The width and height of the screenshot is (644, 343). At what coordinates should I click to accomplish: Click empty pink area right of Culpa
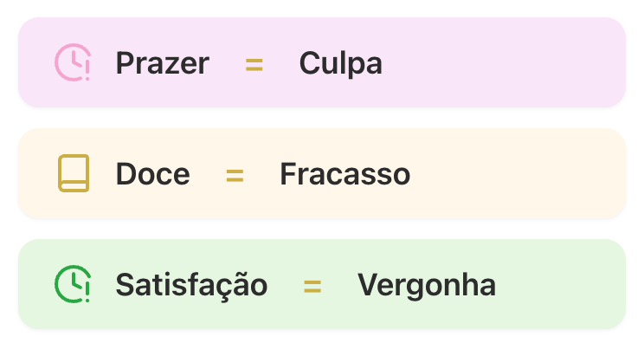point(501,62)
